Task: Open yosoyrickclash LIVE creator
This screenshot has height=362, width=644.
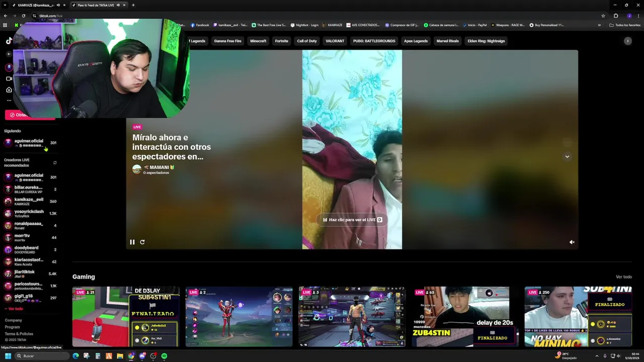Action: [x=30, y=213]
